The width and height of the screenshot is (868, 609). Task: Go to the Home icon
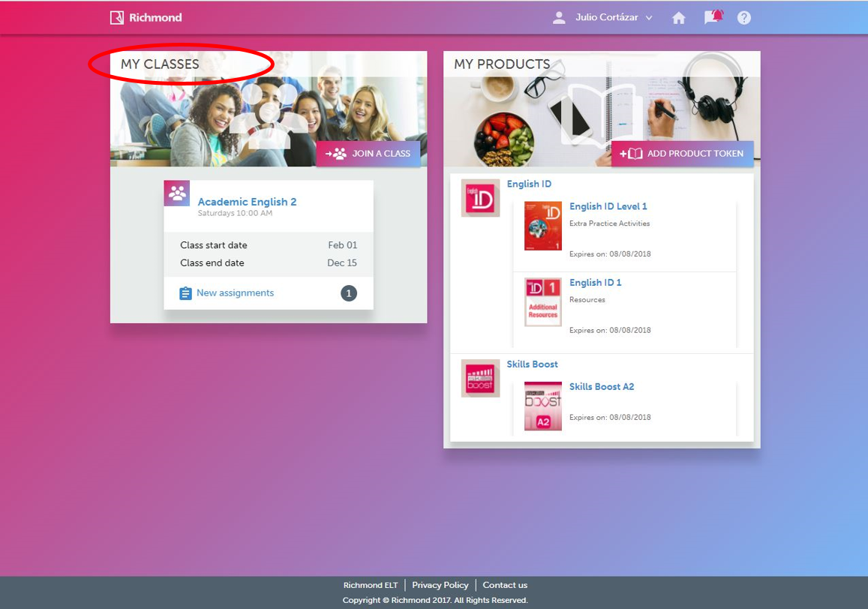[679, 18]
